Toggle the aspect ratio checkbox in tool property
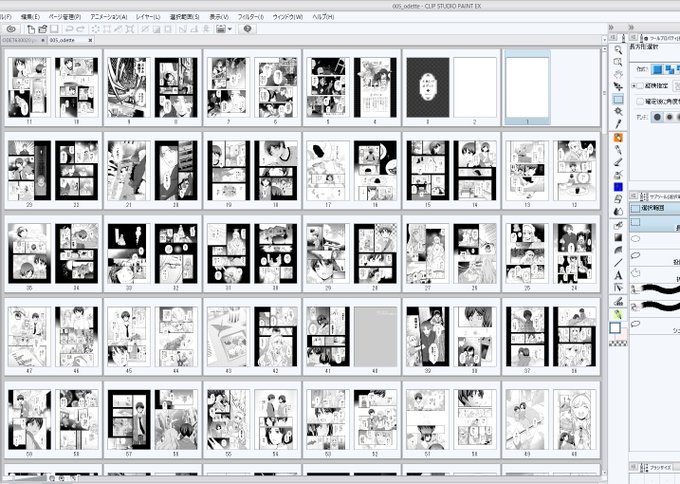Screen dimensions: 680x484 coord(640,85)
